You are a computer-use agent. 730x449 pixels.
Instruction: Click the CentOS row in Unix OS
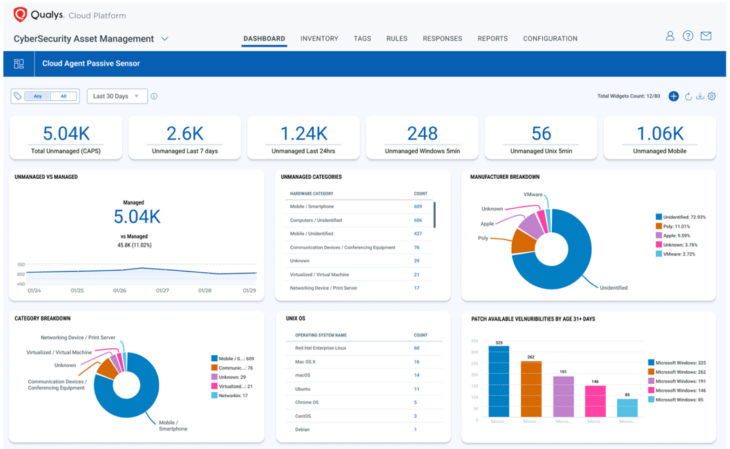[x=364, y=416]
